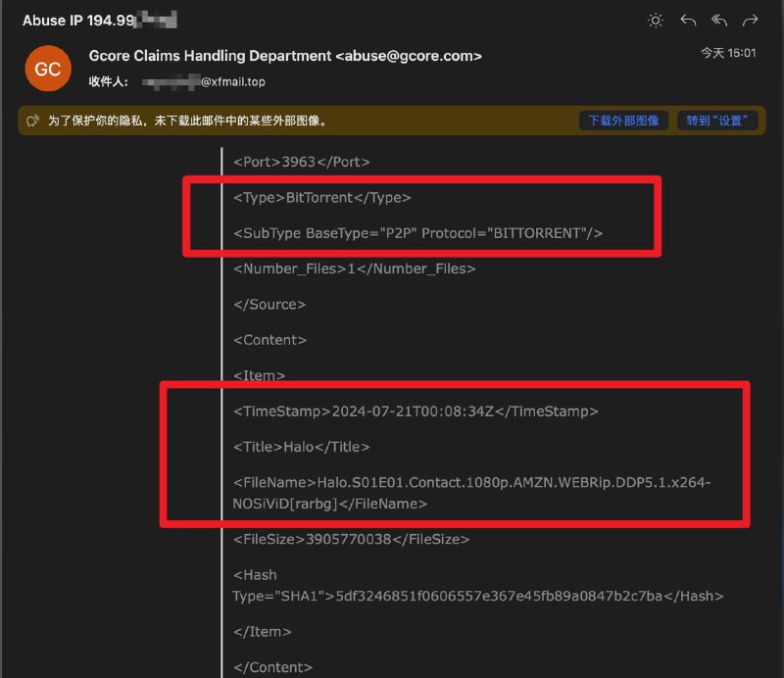Viewport: 784px width, 678px height.
Task: Click the privacy protection hand icon
Action: tap(32, 121)
